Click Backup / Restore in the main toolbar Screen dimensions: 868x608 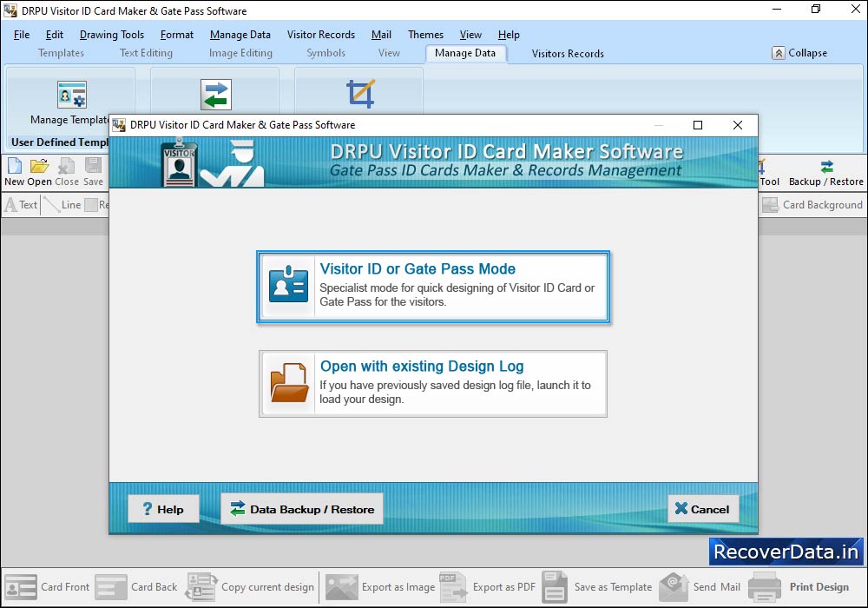(x=826, y=174)
